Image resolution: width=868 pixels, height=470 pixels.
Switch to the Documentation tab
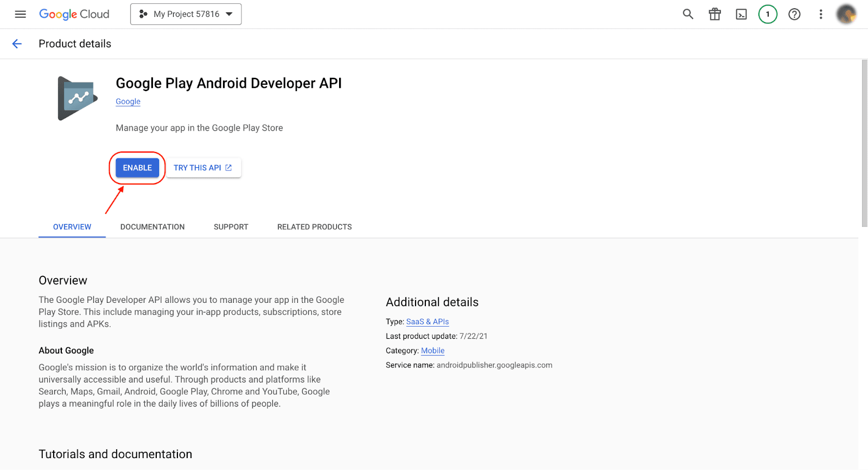click(x=152, y=227)
